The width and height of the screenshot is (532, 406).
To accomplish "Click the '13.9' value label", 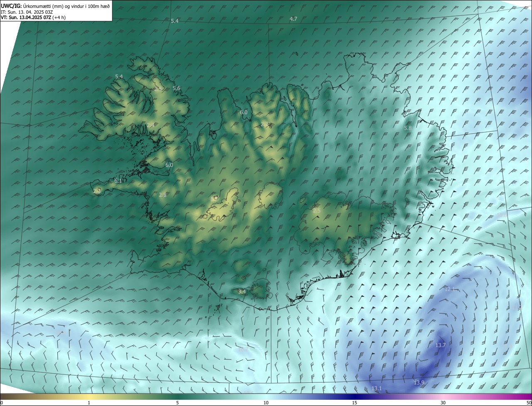I will pos(419,382).
